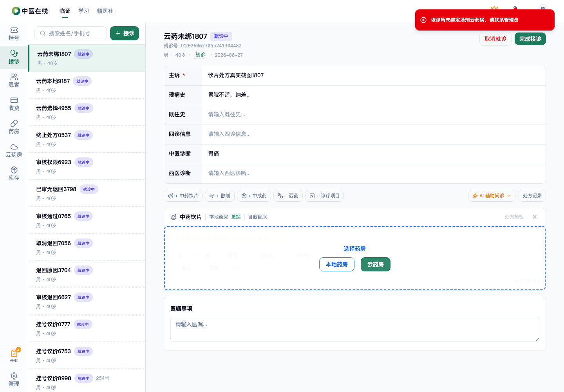
Task: Click the 中医诊断 field showing 胃痛
Action: coord(374,154)
